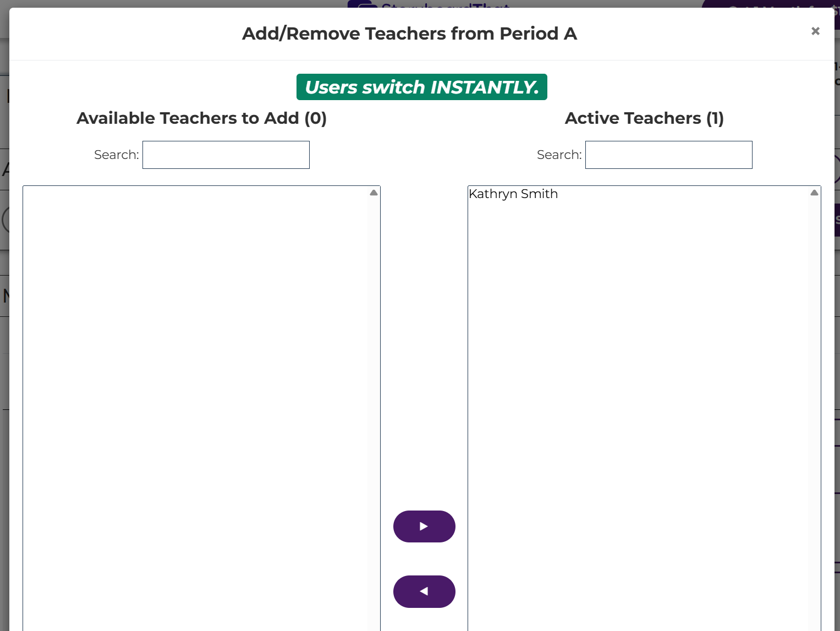This screenshot has height=631, width=840.
Task: Click inside the empty Available Teachers list box
Action: point(196,385)
